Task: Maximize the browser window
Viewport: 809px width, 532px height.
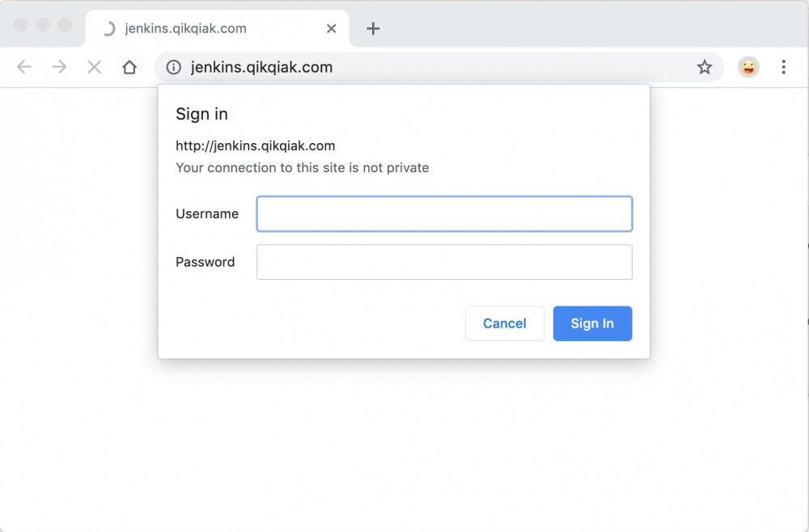Action: pos(65,25)
